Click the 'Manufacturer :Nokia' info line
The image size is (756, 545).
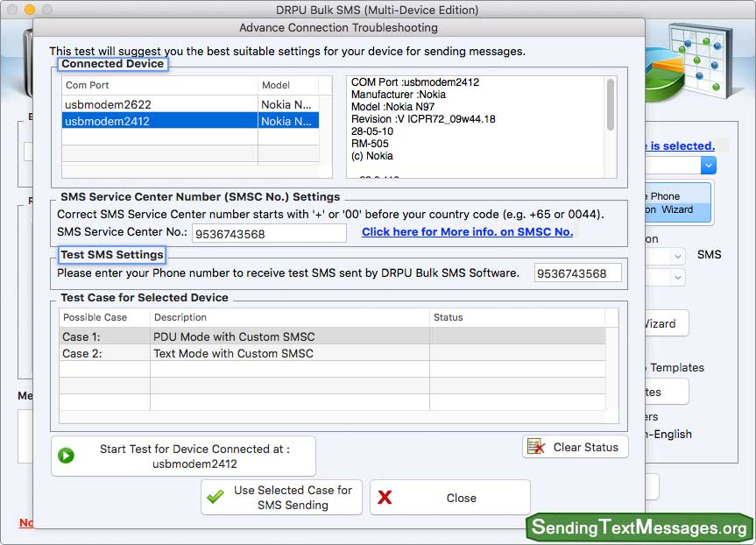tap(399, 95)
